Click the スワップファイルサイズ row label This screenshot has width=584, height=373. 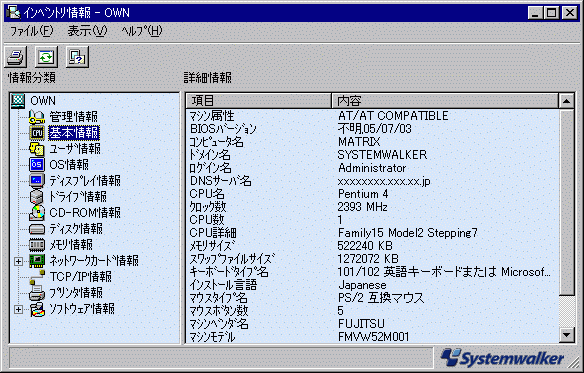coord(232,259)
